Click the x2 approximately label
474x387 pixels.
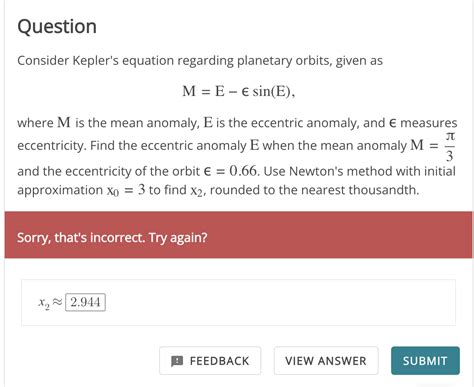pos(50,302)
